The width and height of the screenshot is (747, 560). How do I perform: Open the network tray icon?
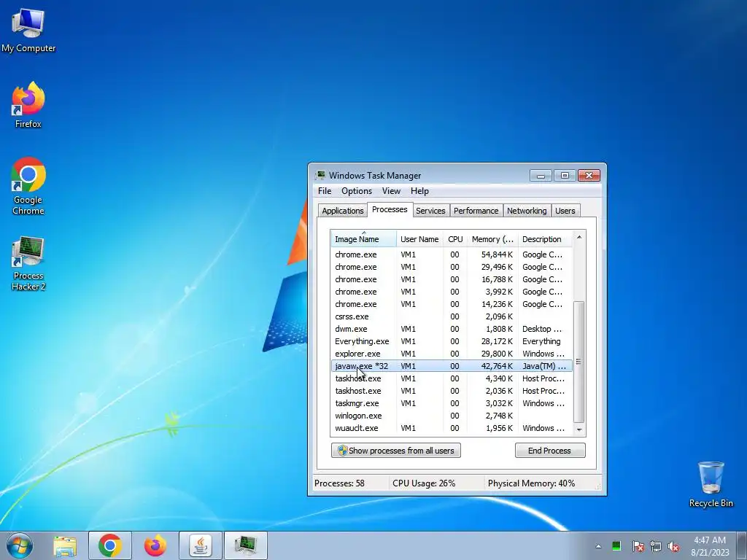656,545
